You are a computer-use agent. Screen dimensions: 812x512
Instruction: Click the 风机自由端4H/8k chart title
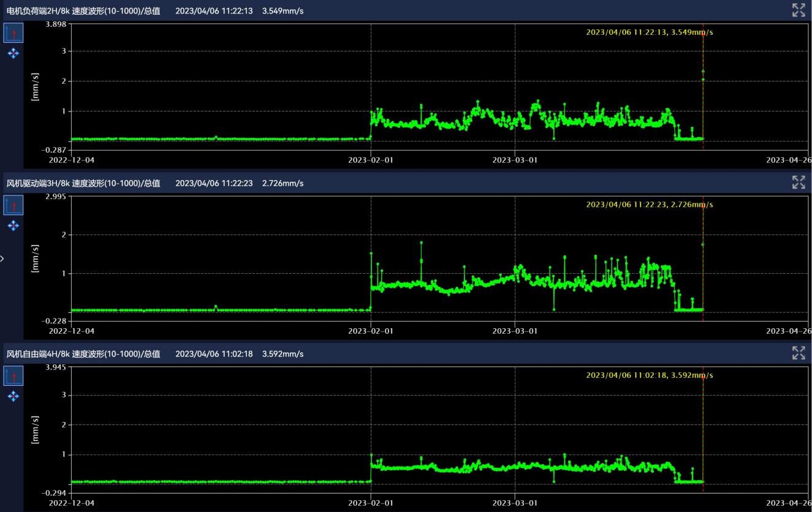click(x=83, y=354)
